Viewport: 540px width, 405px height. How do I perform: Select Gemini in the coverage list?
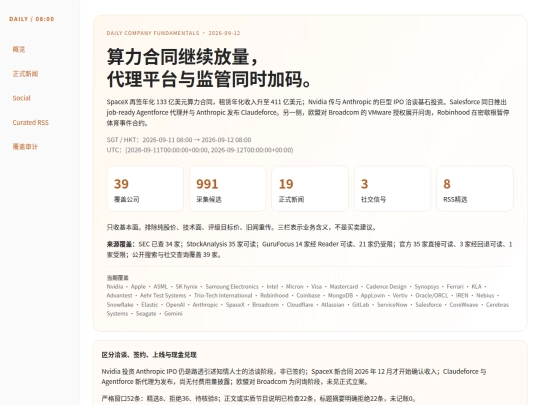click(x=173, y=314)
